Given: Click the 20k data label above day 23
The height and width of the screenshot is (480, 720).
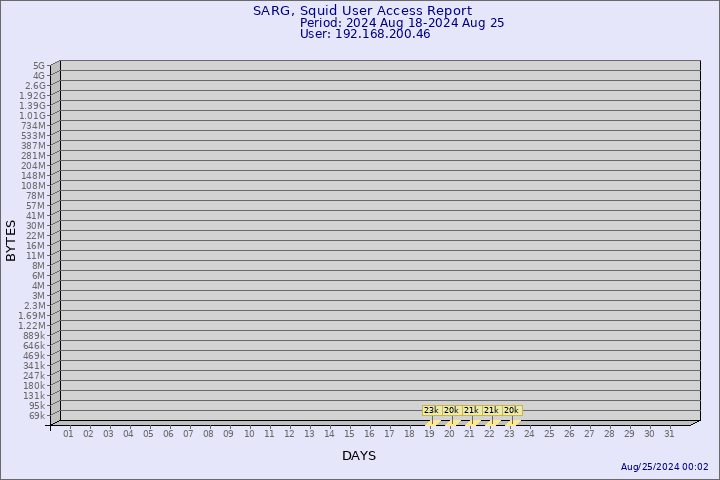Looking at the screenshot, I should tap(511, 410).
